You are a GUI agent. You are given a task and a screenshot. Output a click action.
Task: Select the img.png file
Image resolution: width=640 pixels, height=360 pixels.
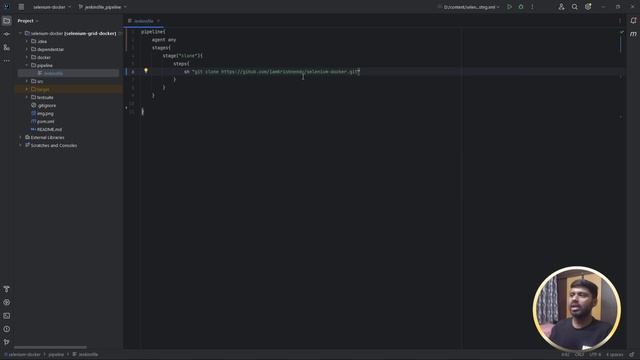(x=42, y=113)
